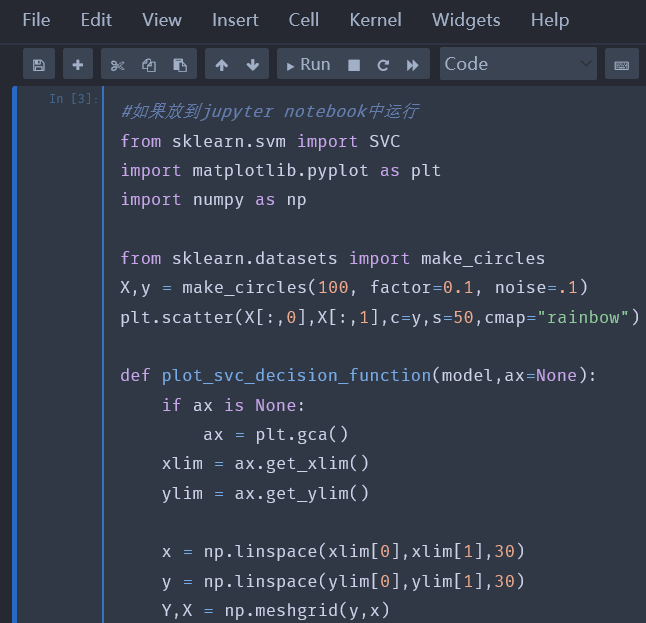Paste cells below icon
646x623 pixels.
coord(180,64)
